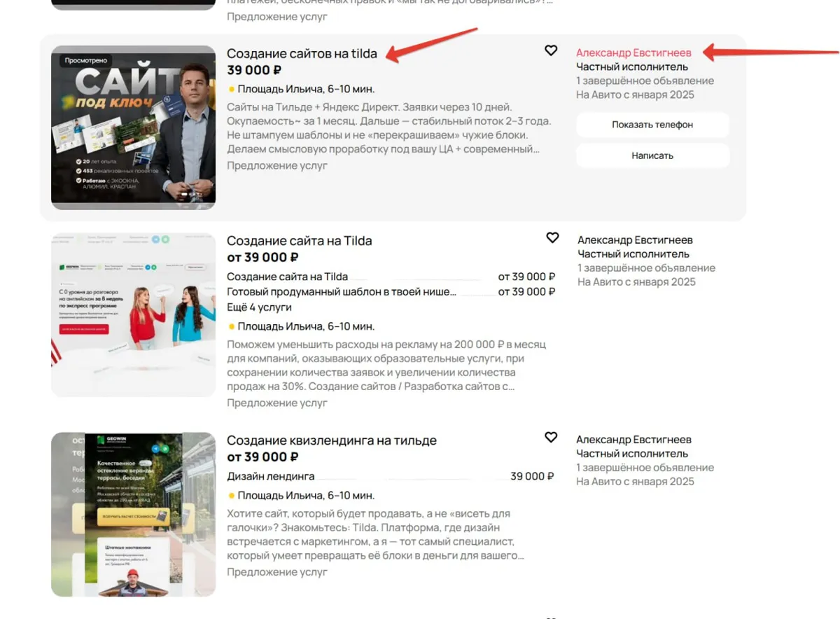Click 'Написать' button

(652, 155)
